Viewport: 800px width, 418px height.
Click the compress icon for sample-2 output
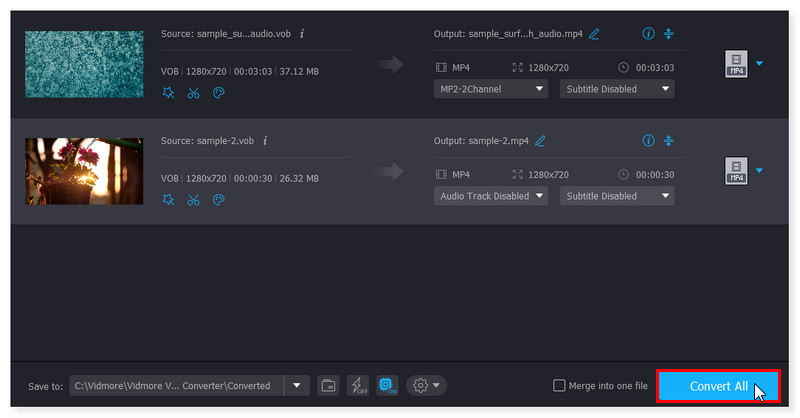pos(669,141)
